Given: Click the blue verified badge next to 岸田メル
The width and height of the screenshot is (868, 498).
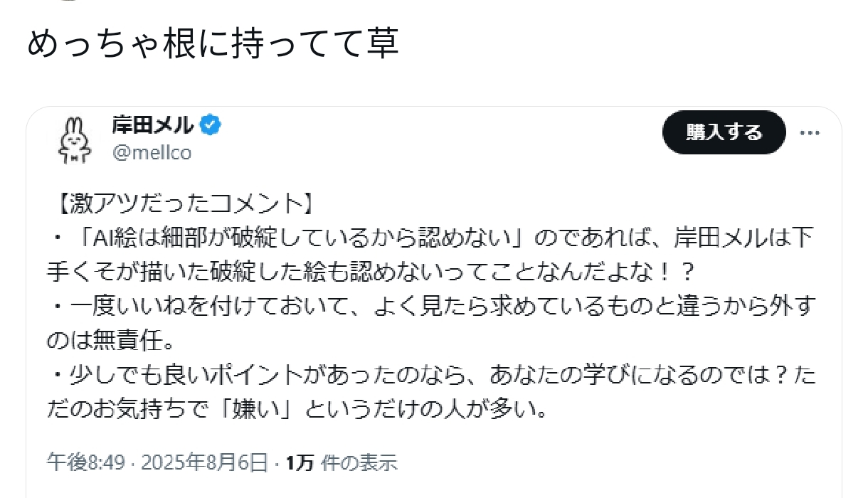Looking at the screenshot, I should [211, 126].
